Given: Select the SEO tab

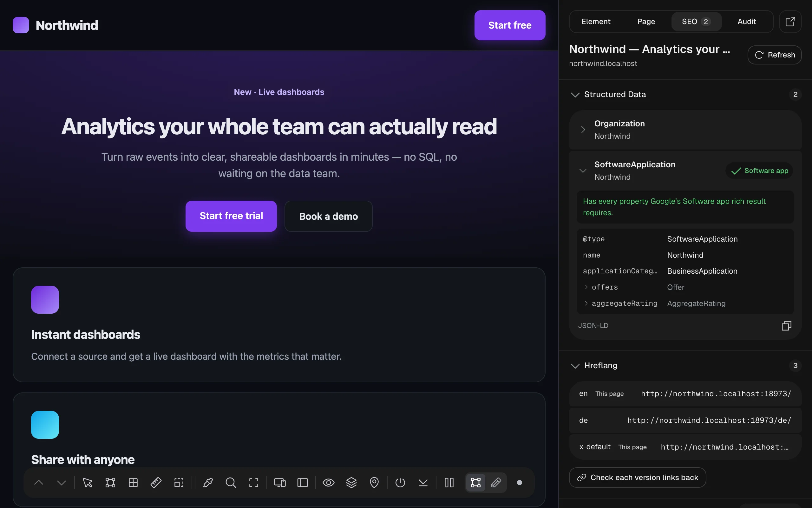Looking at the screenshot, I should 696,22.
